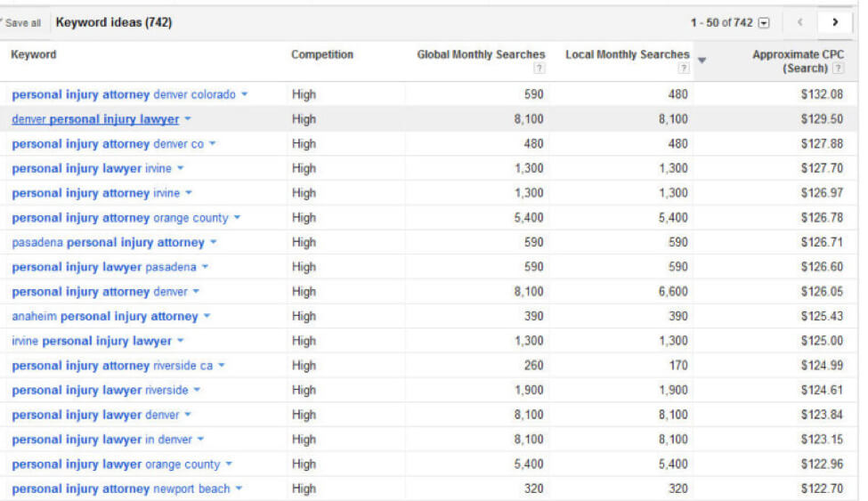Open keyword personal injury attorney denver co
868x501 pixels.
[x=108, y=144]
